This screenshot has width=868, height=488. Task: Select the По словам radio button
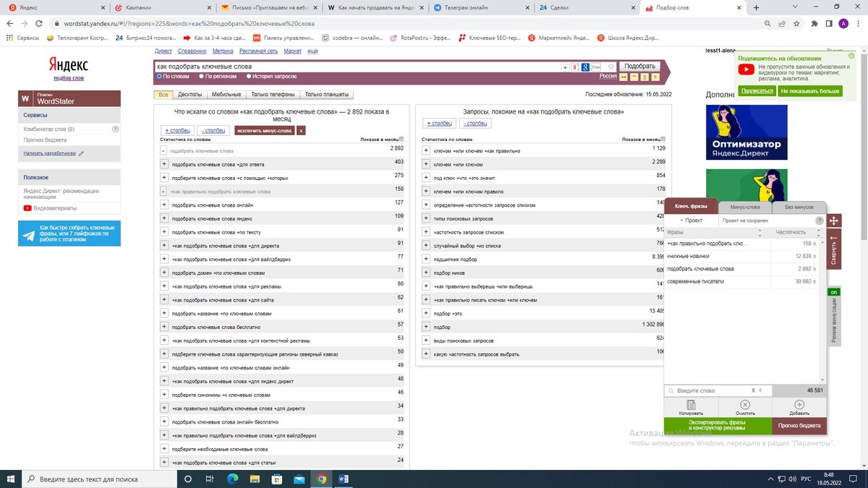[x=160, y=76]
